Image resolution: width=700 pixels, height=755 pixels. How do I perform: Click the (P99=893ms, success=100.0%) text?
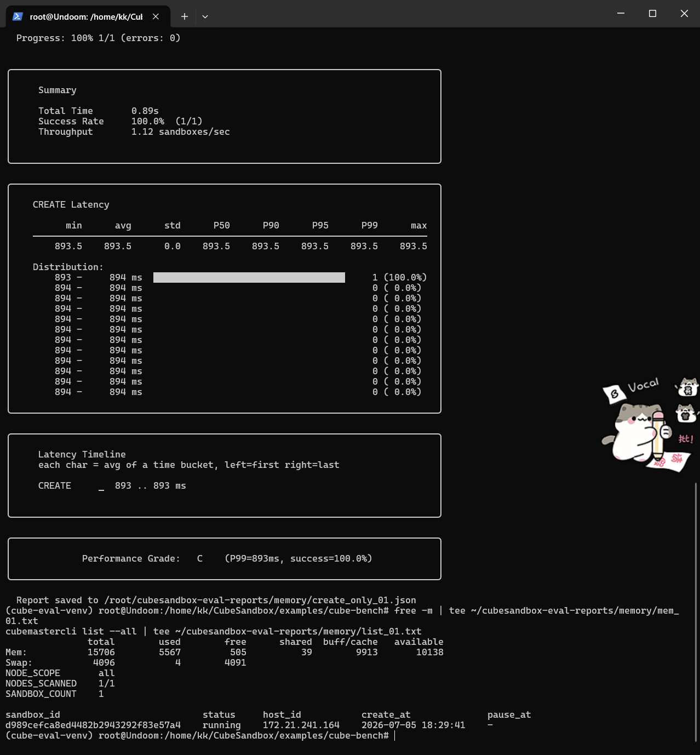coord(299,558)
